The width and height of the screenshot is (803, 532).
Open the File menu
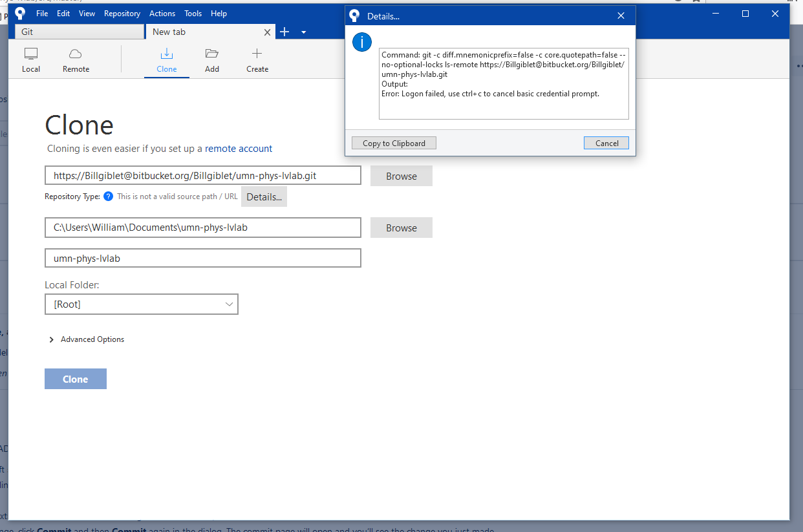click(42, 13)
